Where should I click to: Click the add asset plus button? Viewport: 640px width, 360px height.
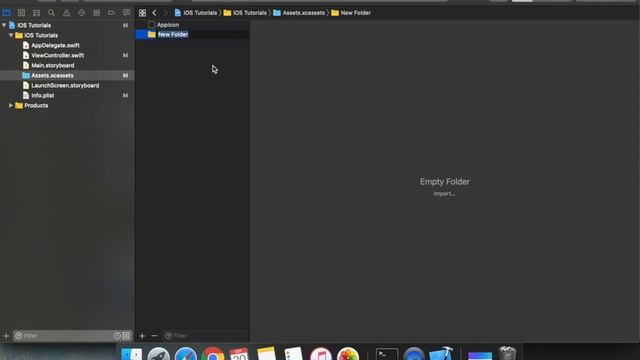[142, 336]
